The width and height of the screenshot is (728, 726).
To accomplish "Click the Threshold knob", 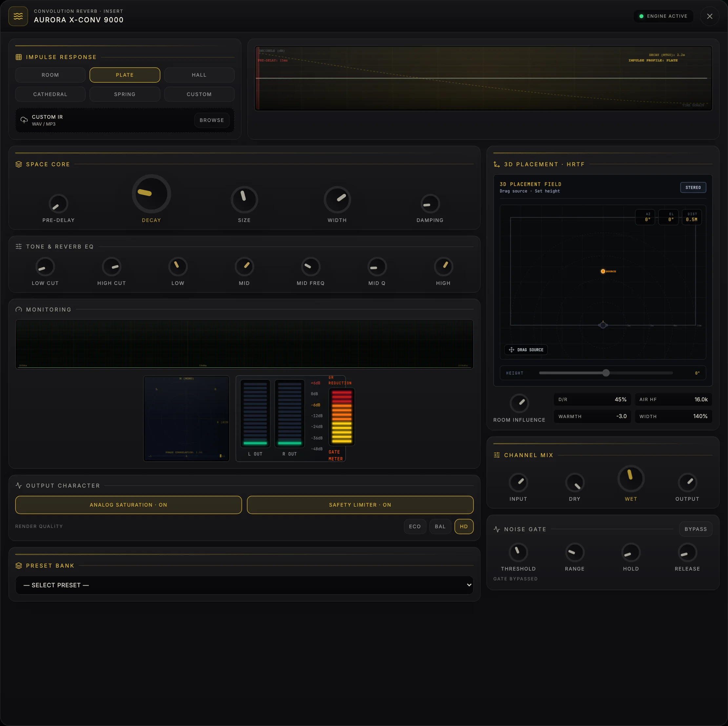I will pyautogui.click(x=518, y=553).
